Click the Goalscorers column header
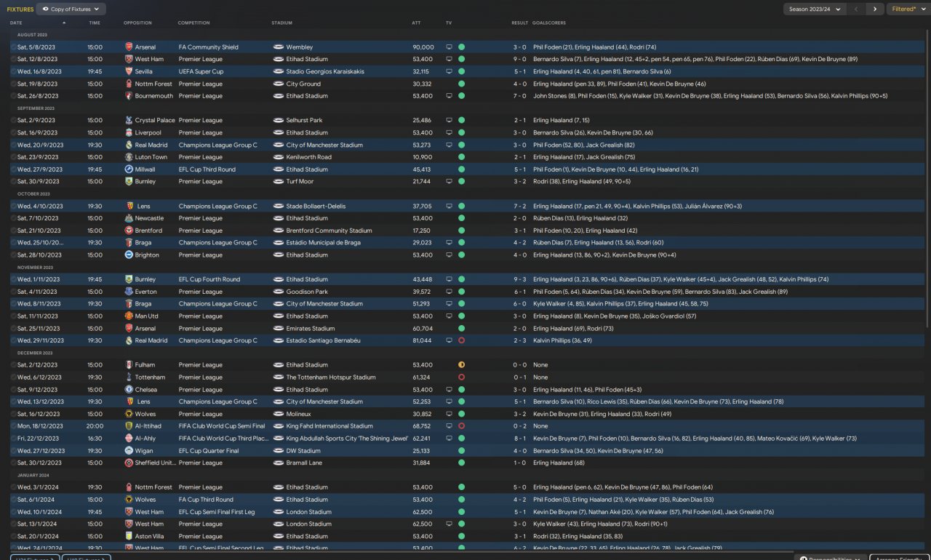Image resolution: width=931 pixels, height=560 pixels. [x=549, y=23]
